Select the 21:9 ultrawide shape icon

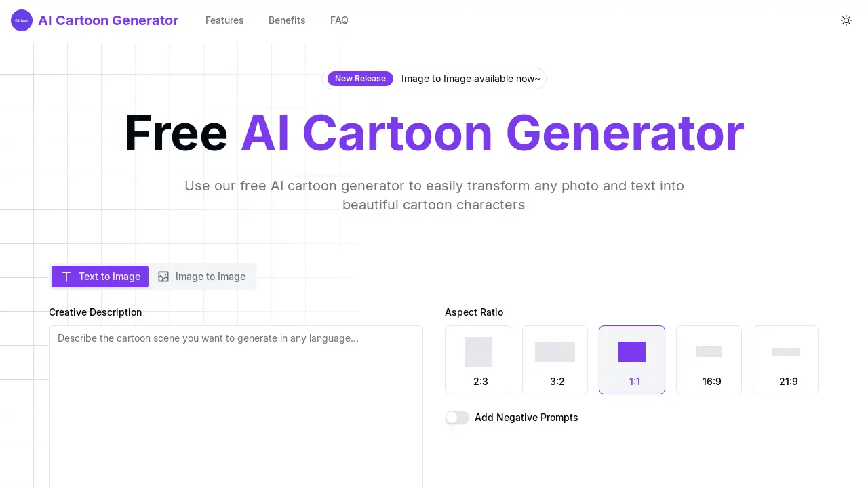(786, 352)
